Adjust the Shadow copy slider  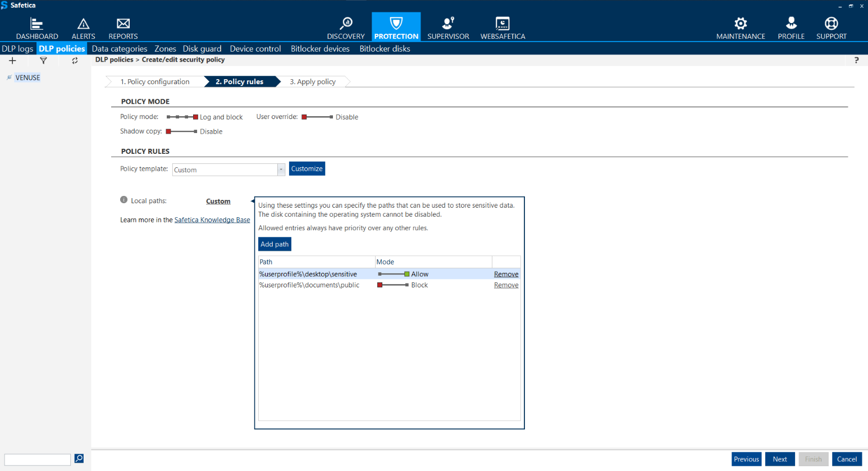click(181, 131)
